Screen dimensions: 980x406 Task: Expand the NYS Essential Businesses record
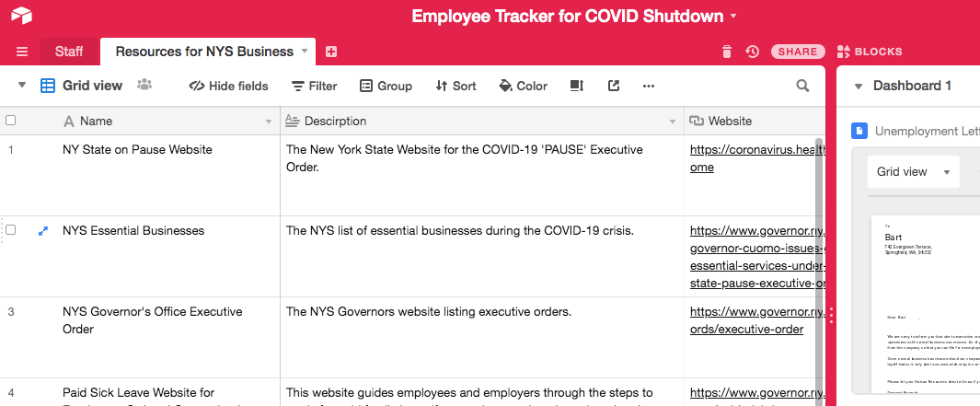click(42, 231)
